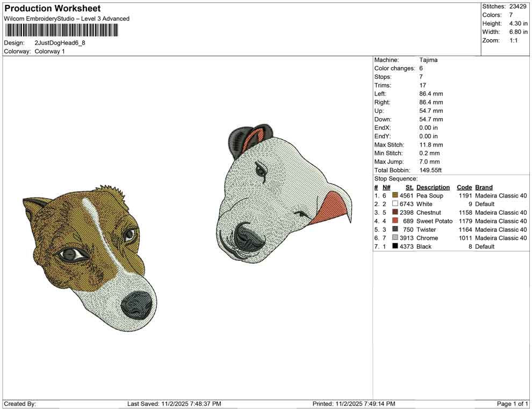Click the Brand column header

coord(484,187)
